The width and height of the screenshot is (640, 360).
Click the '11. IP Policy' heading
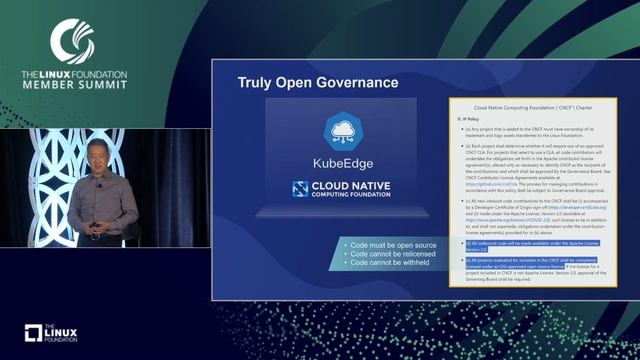pos(468,119)
